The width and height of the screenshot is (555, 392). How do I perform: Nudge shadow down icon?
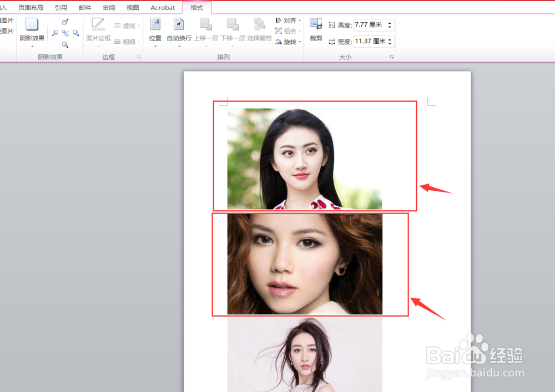click(x=65, y=45)
